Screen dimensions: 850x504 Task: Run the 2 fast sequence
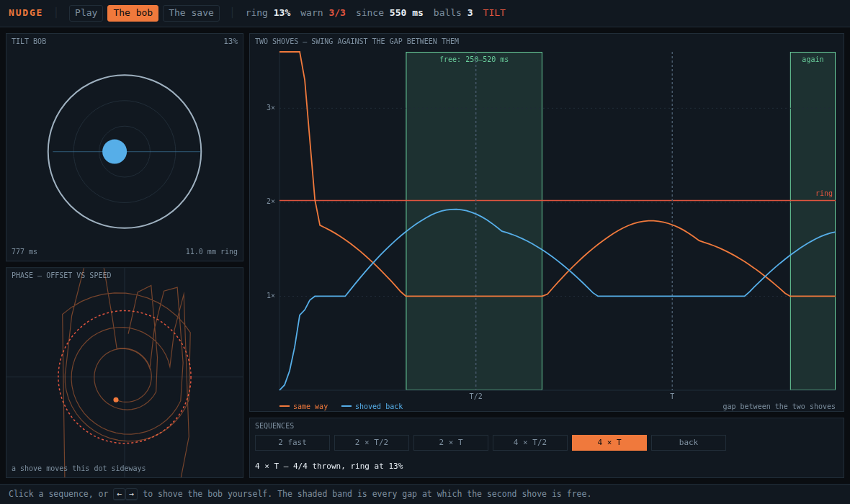(x=292, y=443)
